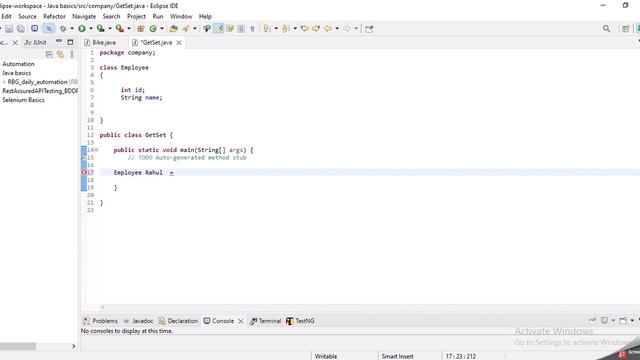
Task: Switch to the Problems tab
Action: [x=100, y=321]
